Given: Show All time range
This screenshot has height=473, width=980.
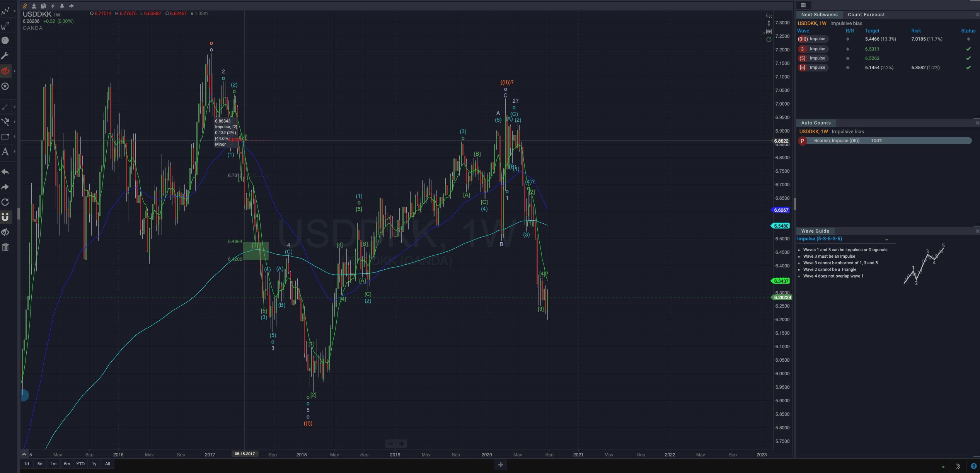Looking at the screenshot, I should click(107, 464).
